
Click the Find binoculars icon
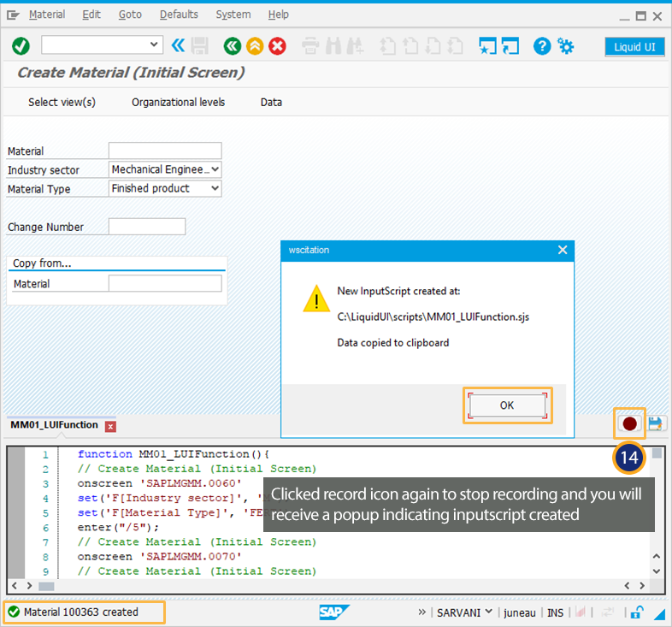pos(333,46)
